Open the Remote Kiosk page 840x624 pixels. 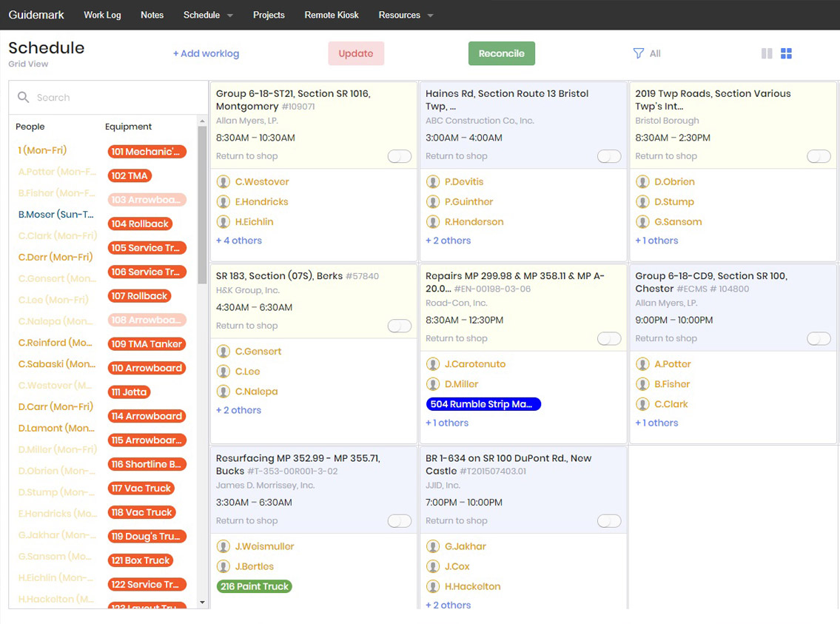(332, 15)
